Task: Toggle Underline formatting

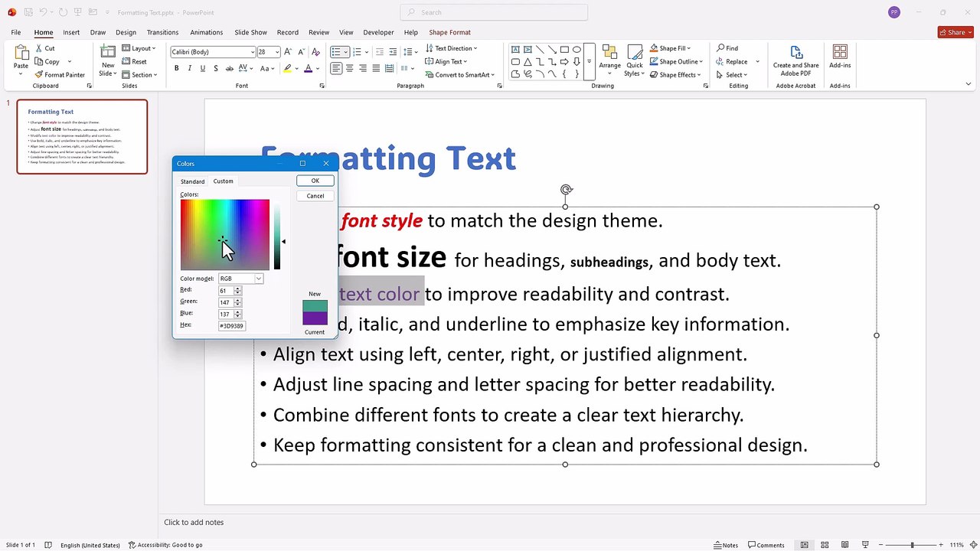Action: (202, 68)
